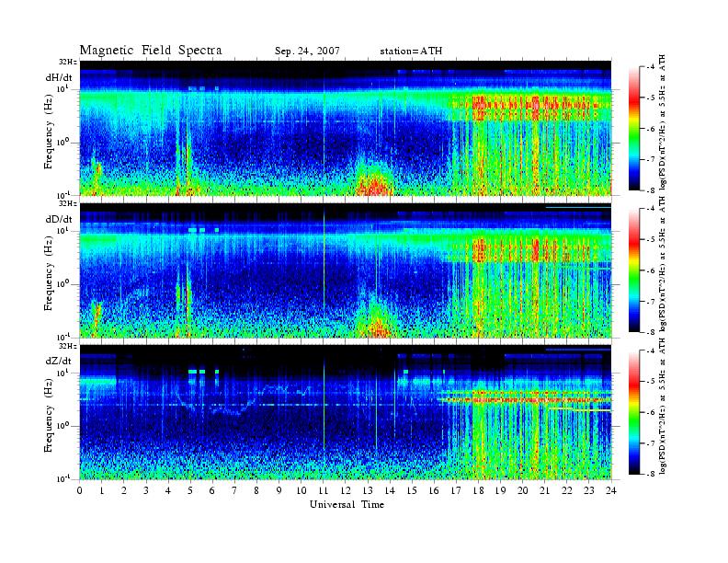Screen dimensions: 728x563
Task: Click the x-axis tick label '9'
Action: 279,490
